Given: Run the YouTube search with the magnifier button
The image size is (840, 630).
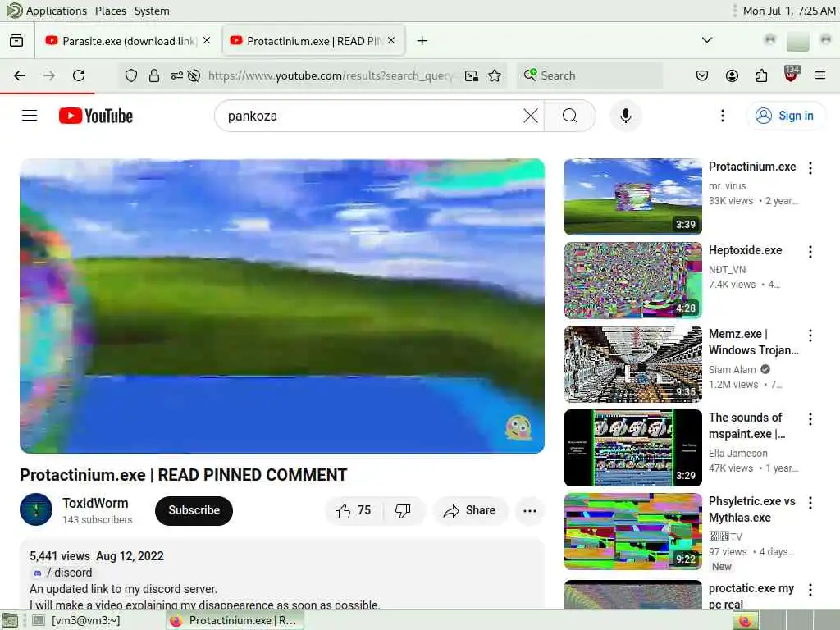Looking at the screenshot, I should [x=570, y=116].
